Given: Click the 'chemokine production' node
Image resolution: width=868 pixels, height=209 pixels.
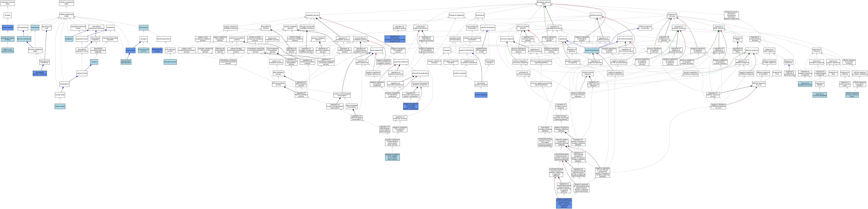Looking at the screenshot, I should pyautogui.click(x=420, y=74).
